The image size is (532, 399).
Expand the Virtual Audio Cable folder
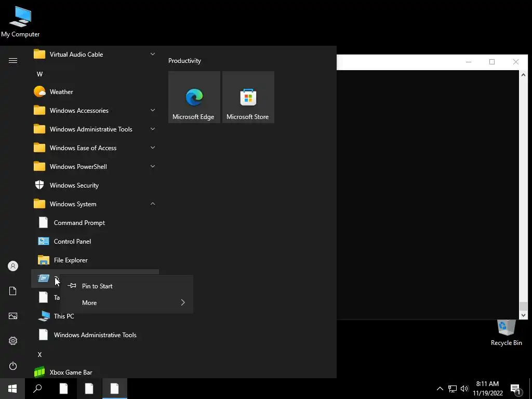point(95,54)
